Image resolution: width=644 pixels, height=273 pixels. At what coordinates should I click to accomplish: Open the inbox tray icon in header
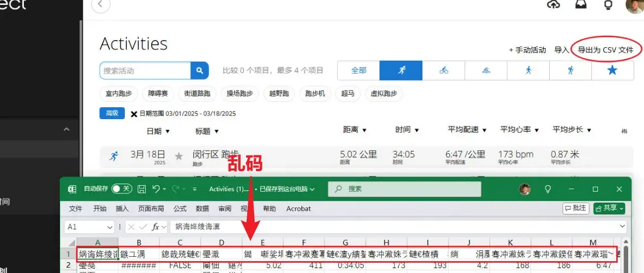(581, 4)
